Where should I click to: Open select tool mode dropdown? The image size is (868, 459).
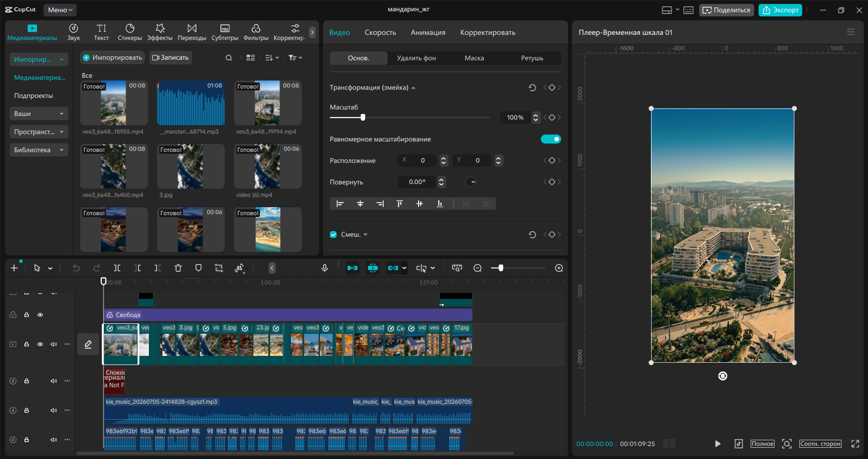(x=50, y=268)
